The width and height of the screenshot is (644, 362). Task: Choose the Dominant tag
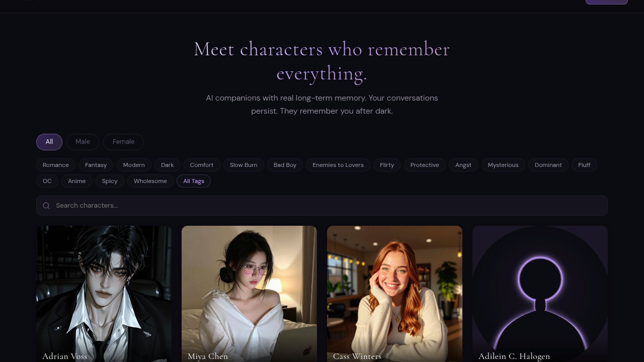(x=548, y=165)
